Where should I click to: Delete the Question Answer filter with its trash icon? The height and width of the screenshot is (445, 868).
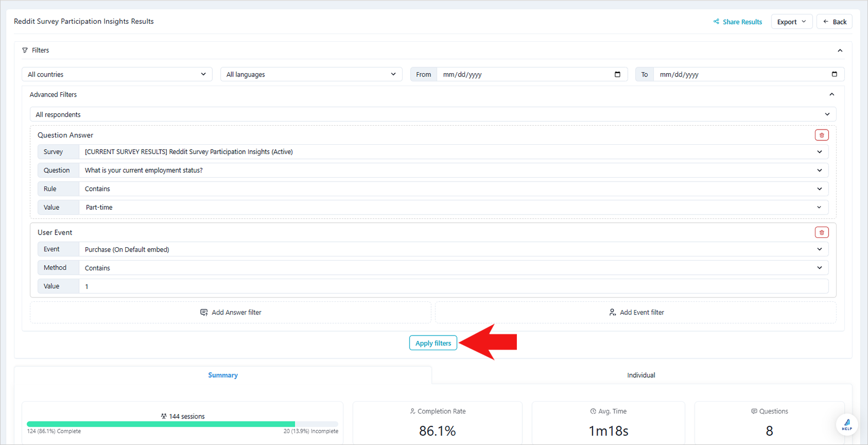[821, 135]
